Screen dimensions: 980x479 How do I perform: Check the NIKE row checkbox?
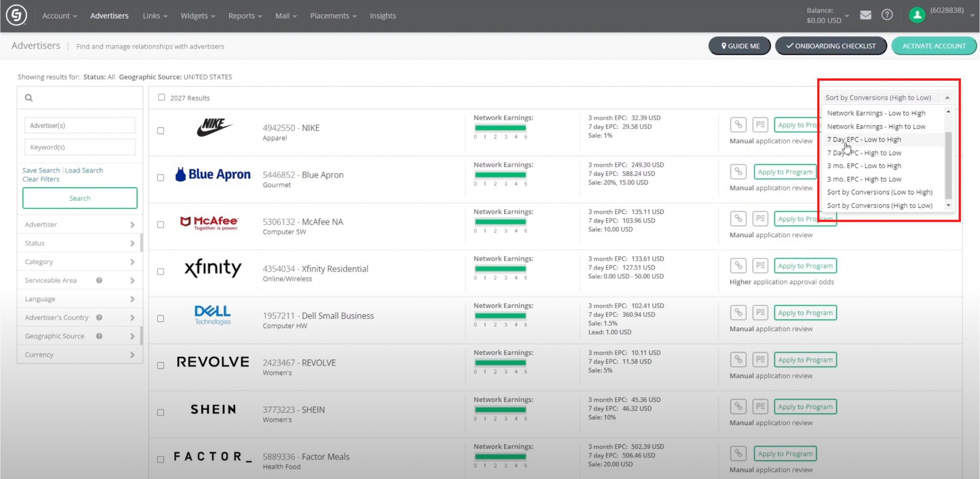pos(161,131)
